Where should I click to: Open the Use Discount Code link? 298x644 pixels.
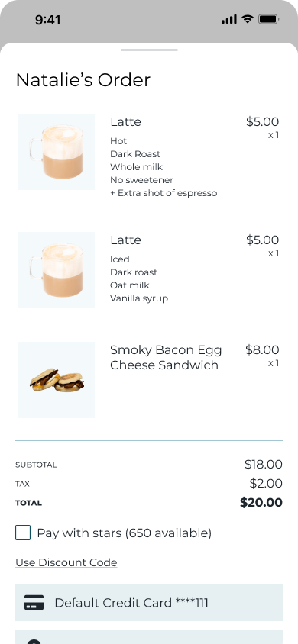[x=66, y=562]
